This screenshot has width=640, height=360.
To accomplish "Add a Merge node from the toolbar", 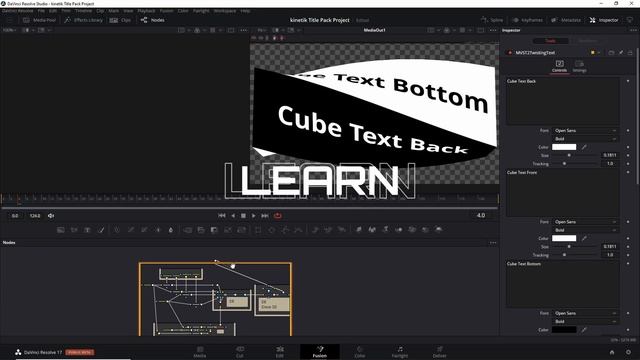I will pos(187,230).
